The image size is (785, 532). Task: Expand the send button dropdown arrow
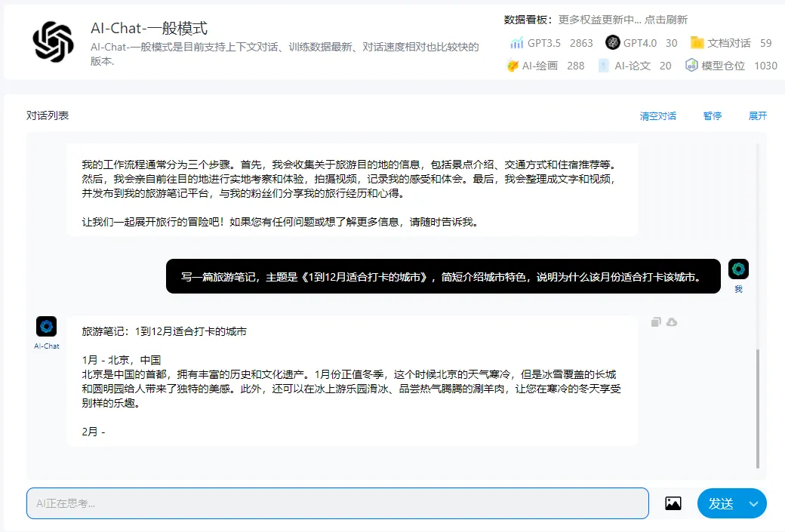tap(753, 503)
